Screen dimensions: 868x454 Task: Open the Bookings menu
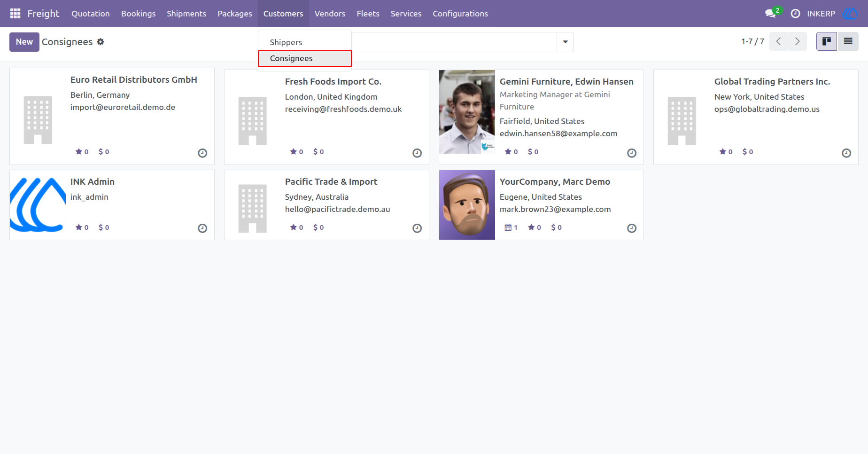pos(138,14)
